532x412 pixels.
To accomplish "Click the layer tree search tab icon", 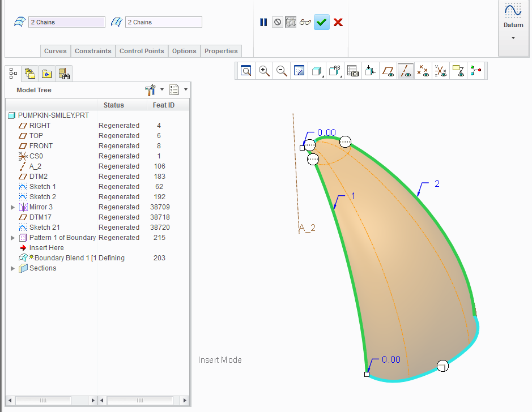I will [64, 74].
